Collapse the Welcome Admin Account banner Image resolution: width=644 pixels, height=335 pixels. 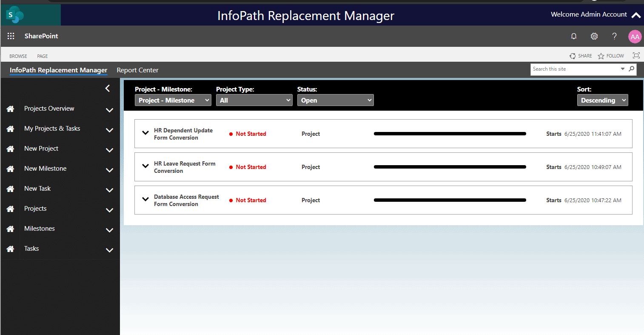coord(636,15)
